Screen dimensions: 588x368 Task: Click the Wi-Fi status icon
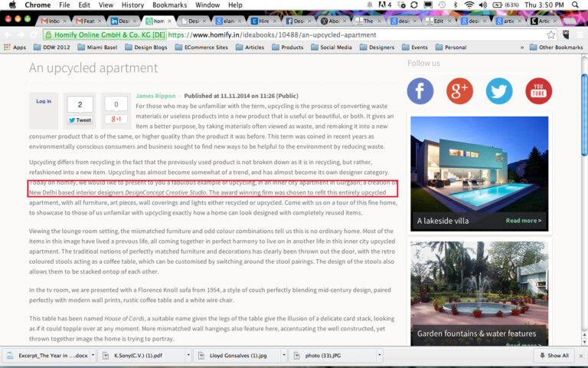tap(469, 5)
